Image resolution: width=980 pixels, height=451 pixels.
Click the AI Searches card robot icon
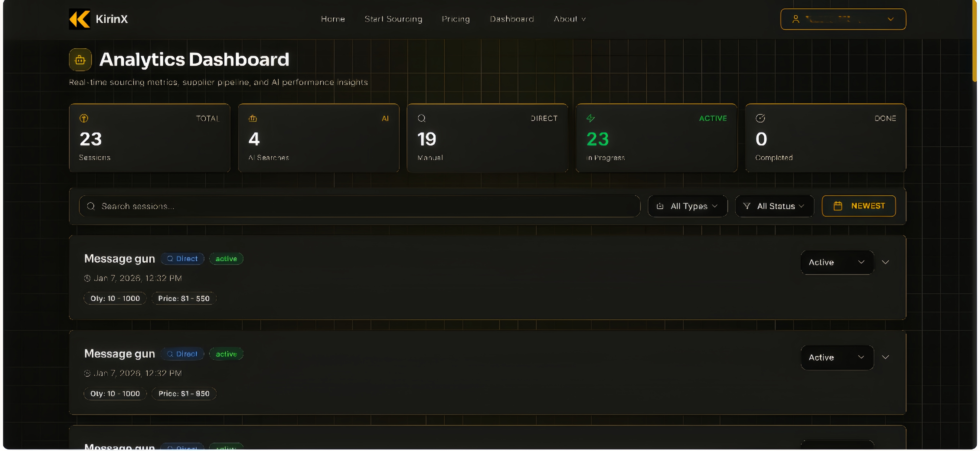[x=253, y=118]
